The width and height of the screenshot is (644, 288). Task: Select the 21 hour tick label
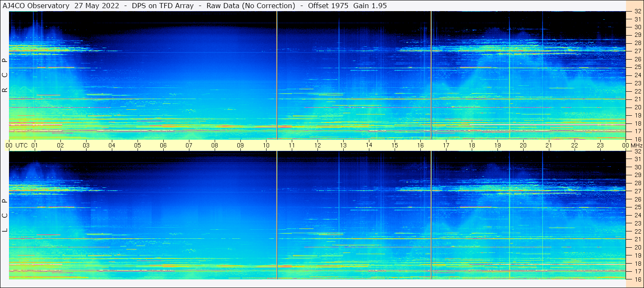point(549,145)
